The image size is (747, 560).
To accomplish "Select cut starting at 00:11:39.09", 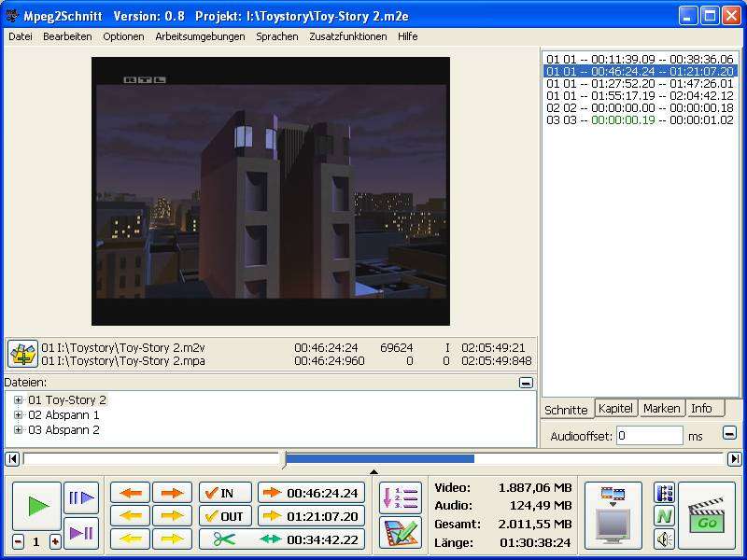I will (x=640, y=59).
